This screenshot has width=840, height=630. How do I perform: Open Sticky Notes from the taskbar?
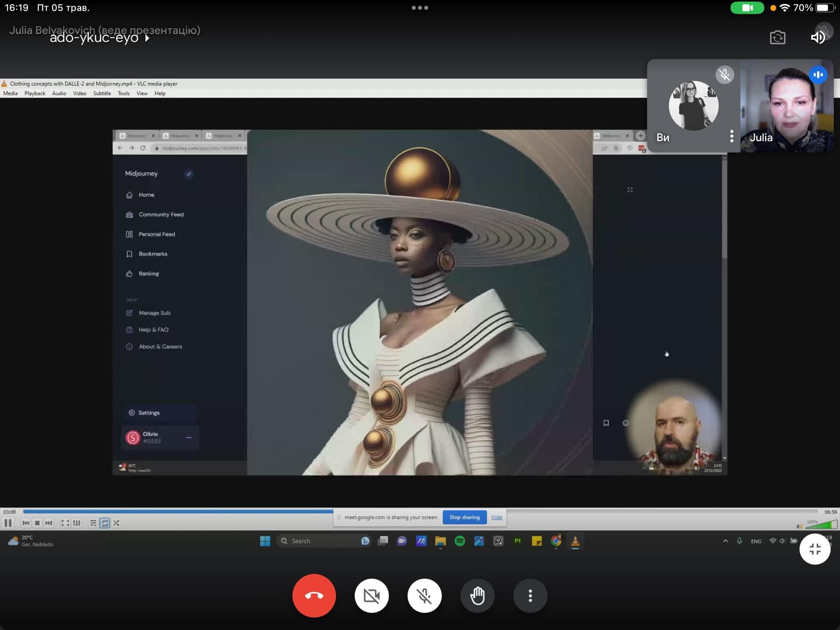[x=537, y=541]
